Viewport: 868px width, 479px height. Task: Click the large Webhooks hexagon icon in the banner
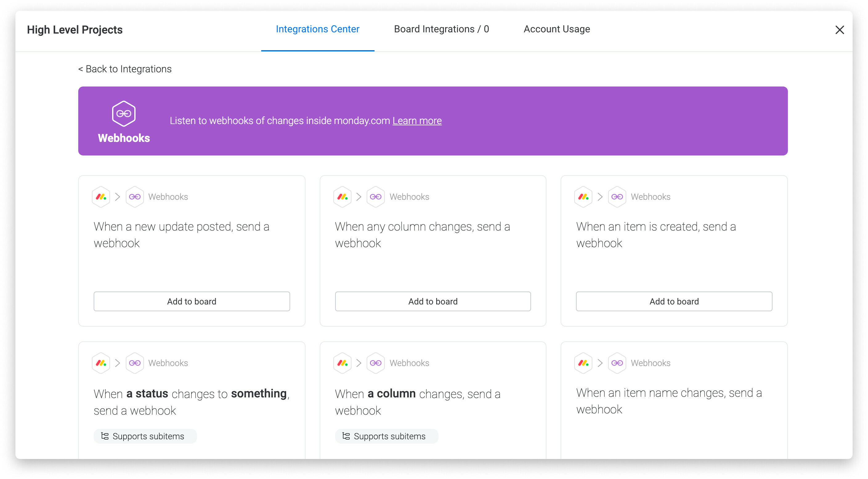pyautogui.click(x=124, y=114)
